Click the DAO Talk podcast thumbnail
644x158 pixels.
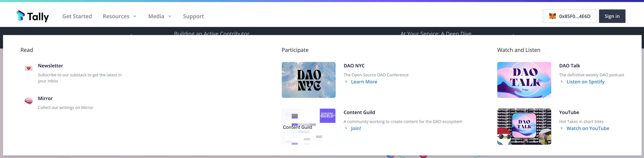(524, 80)
